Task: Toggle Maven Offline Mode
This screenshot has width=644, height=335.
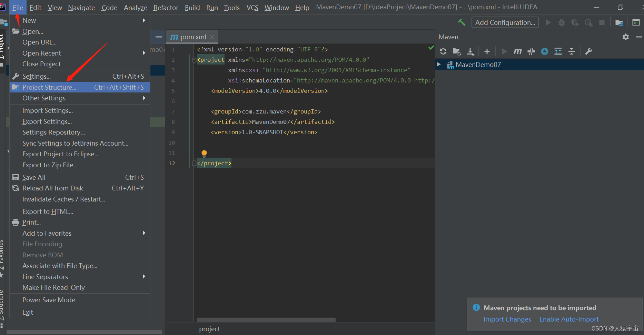Action: tap(531, 51)
